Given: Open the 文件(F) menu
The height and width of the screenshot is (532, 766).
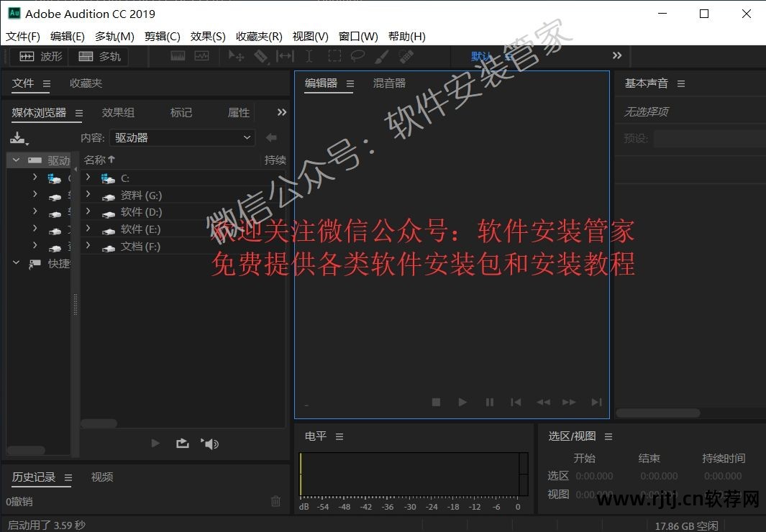Looking at the screenshot, I should 23,37.
